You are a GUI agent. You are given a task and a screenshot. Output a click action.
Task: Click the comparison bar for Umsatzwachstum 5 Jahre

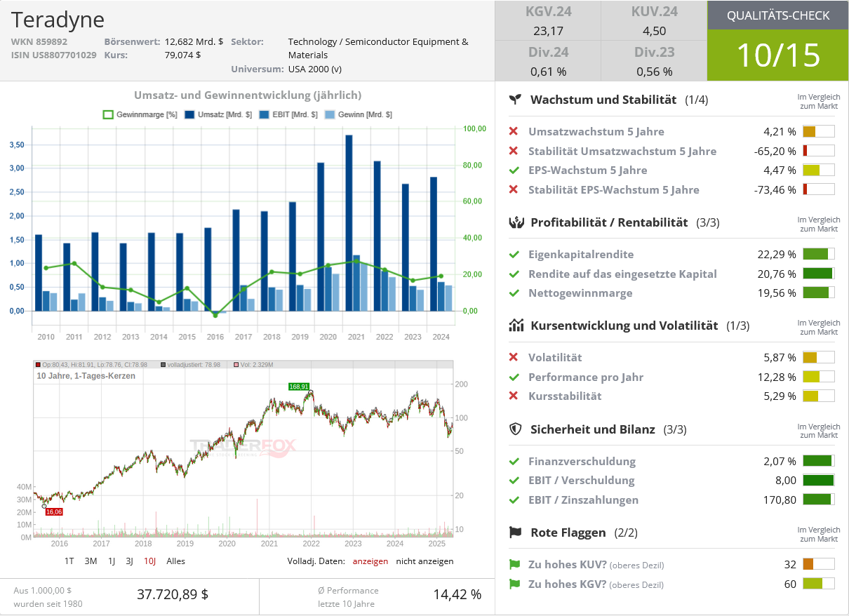[819, 131]
